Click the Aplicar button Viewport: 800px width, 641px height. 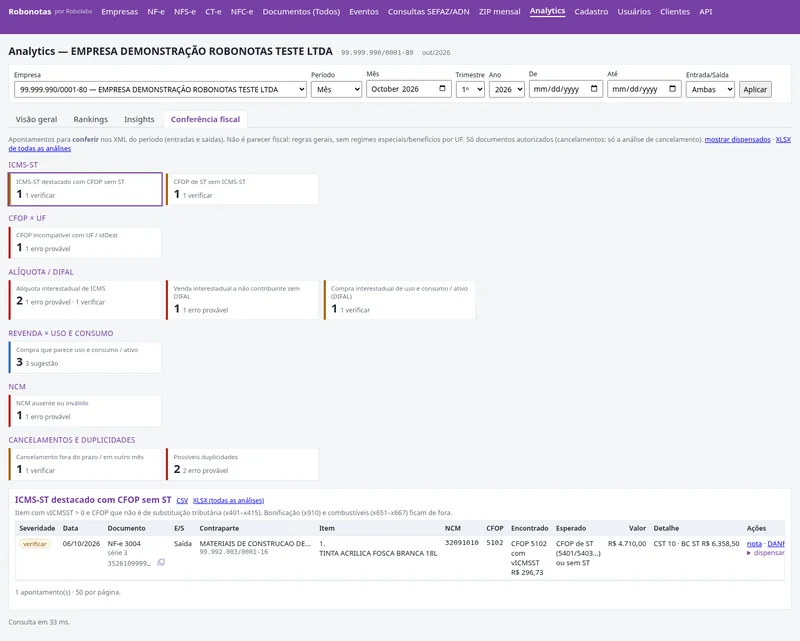(755, 89)
